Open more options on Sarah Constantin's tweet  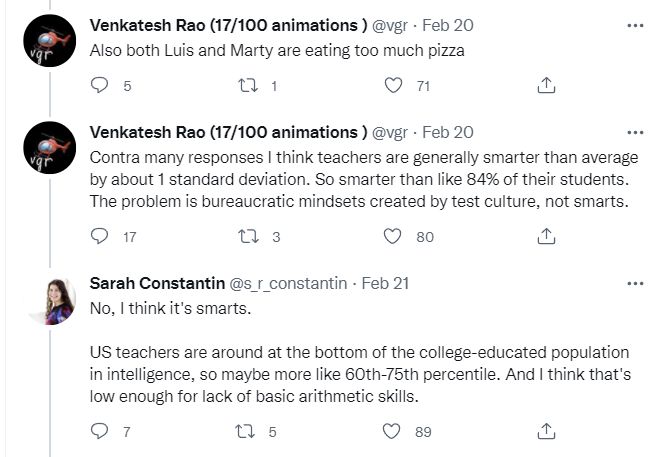tap(635, 283)
